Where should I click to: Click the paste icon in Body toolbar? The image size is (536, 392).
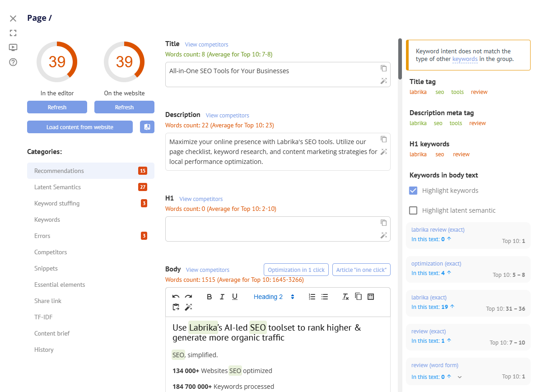(176, 307)
